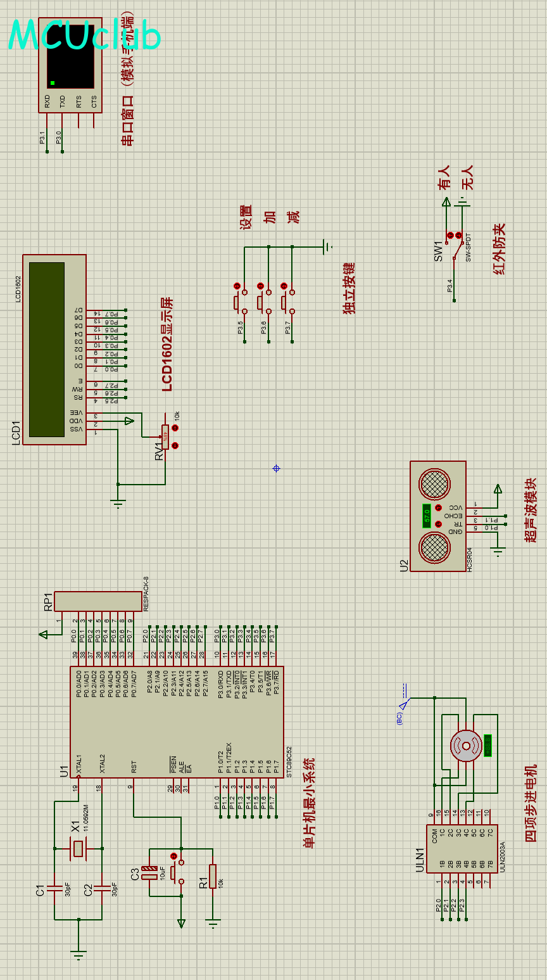Select the X1 crystal oscillator component

coord(78,848)
